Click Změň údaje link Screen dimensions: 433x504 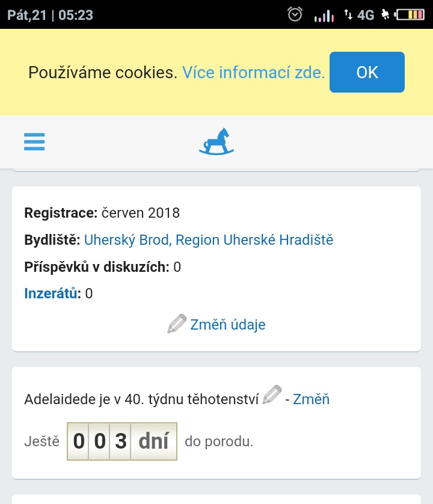pyautogui.click(x=227, y=325)
